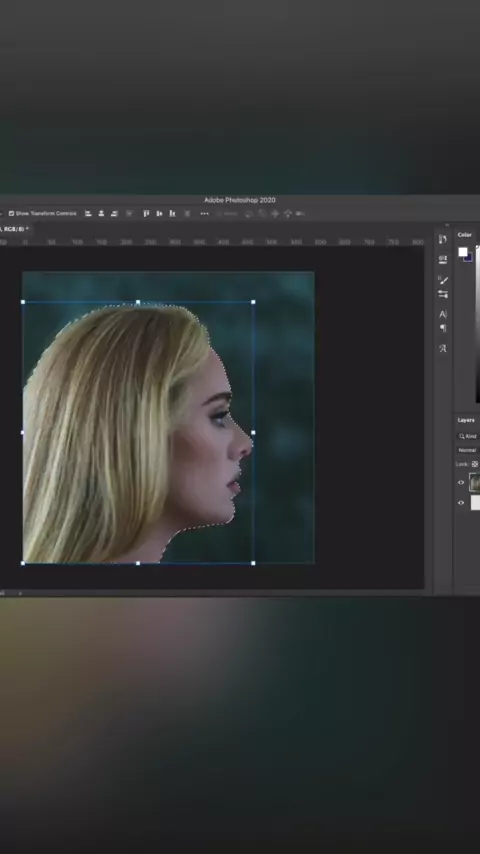Expand the collapsed panel dock arrows
Screen dimensions: 480x854
click(447, 225)
